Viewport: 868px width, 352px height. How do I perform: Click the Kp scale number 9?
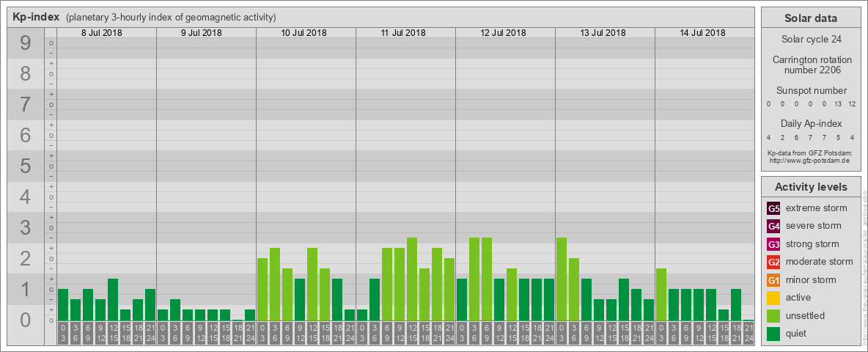[26, 43]
